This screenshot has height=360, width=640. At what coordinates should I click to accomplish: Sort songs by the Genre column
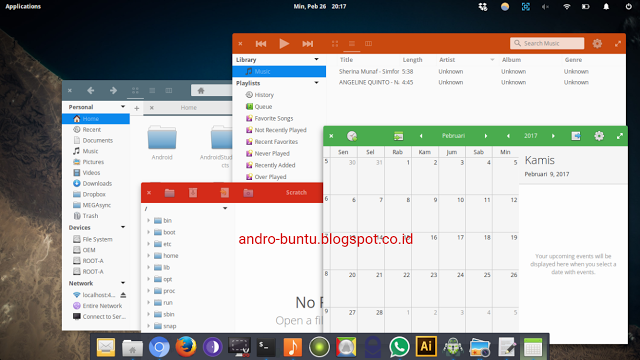[x=573, y=60]
